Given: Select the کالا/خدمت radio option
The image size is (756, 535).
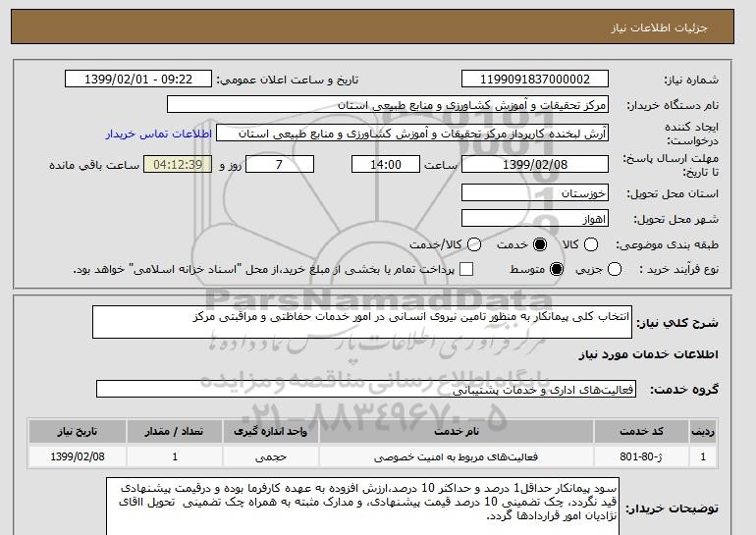Looking at the screenshot, I should pyautogui.click(x=474, y=244).
